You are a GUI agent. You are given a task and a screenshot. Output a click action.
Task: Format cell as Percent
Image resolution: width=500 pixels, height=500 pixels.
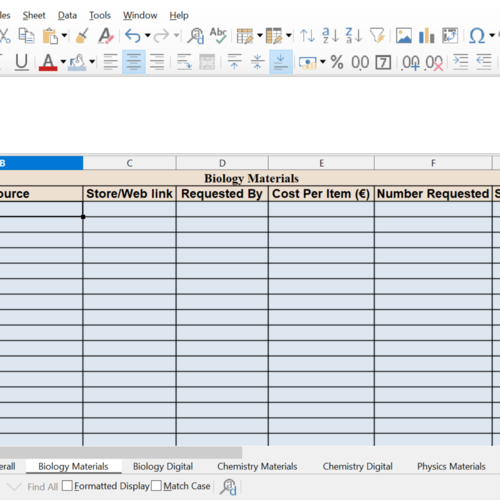(x=337, y=62)
